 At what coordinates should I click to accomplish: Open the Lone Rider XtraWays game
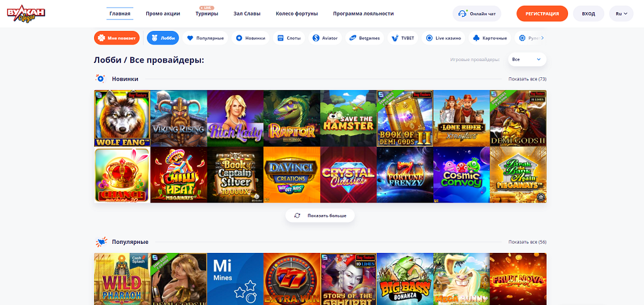462,118
